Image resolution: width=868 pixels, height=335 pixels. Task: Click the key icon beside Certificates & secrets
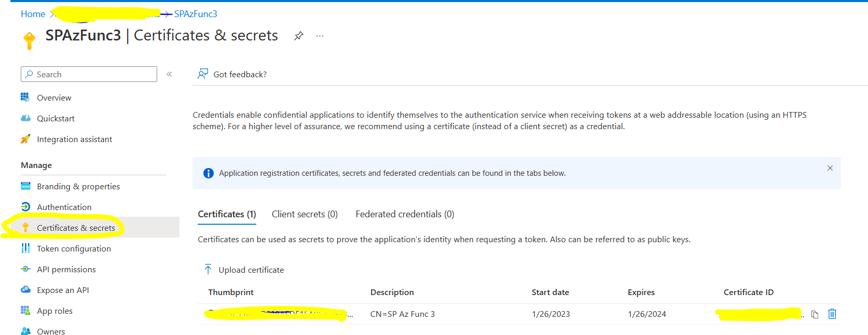tap(25, 227)
